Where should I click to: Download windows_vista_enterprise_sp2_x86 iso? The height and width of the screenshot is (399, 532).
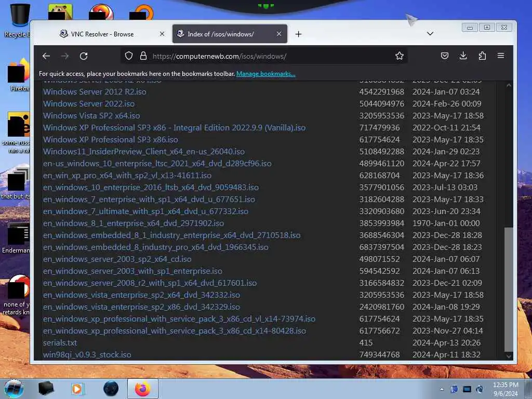(141, 307)
